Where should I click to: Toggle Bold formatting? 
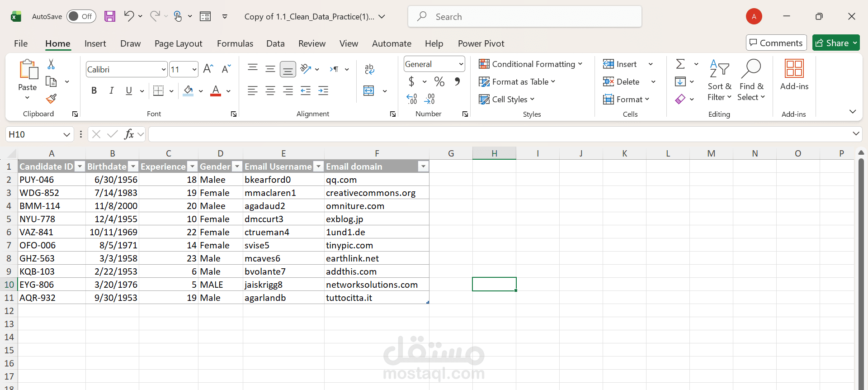tap(94, 91)
